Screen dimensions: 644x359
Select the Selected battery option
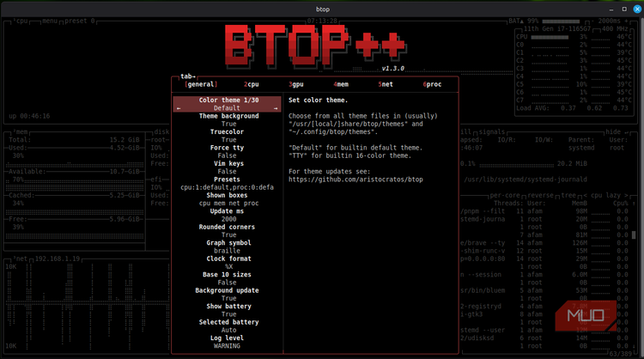point(228,322)
